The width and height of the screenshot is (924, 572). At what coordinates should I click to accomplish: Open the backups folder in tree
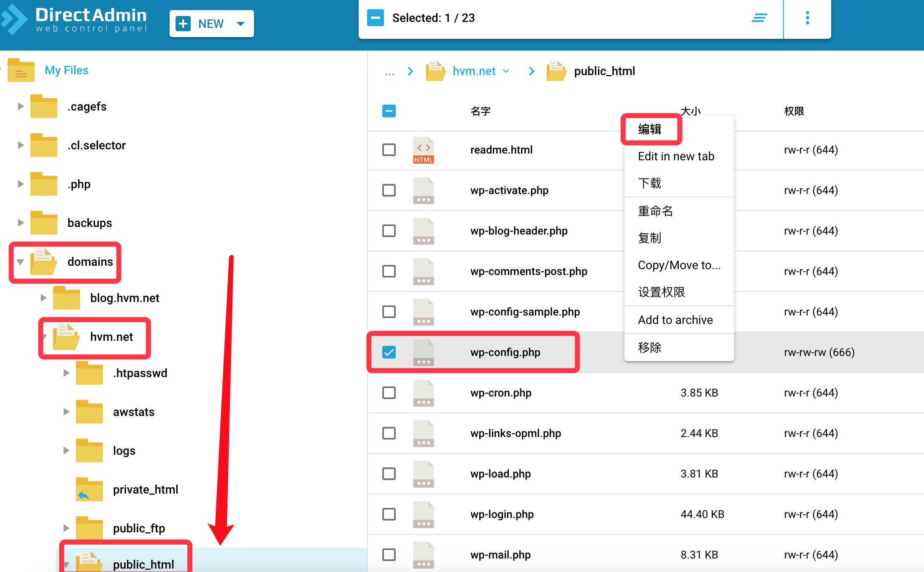pyautogui.click(x=89, y=223)
